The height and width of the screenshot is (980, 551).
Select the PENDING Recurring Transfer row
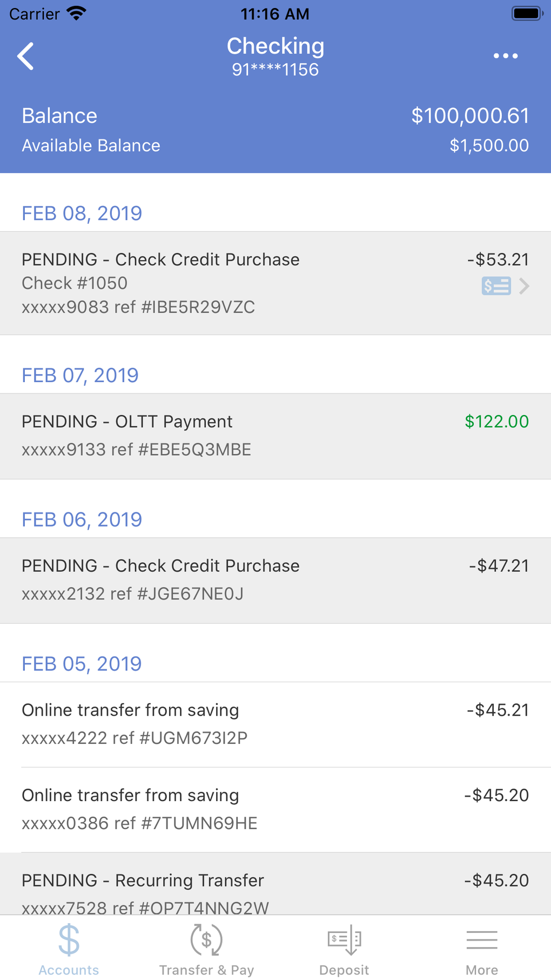coord(275,885)
